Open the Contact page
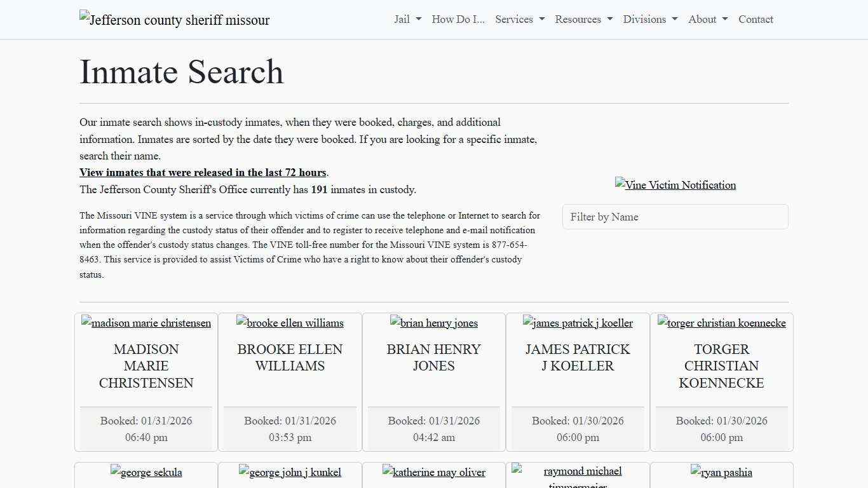 point(756,19)
